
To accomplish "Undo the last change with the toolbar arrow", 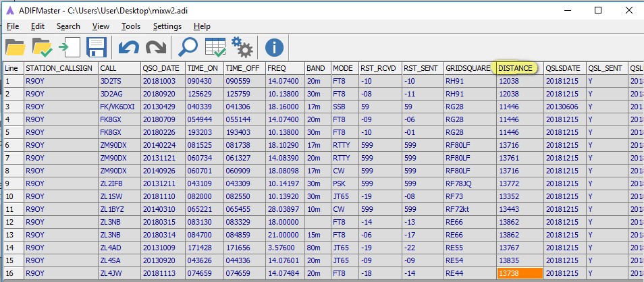I will coord(128,47).
